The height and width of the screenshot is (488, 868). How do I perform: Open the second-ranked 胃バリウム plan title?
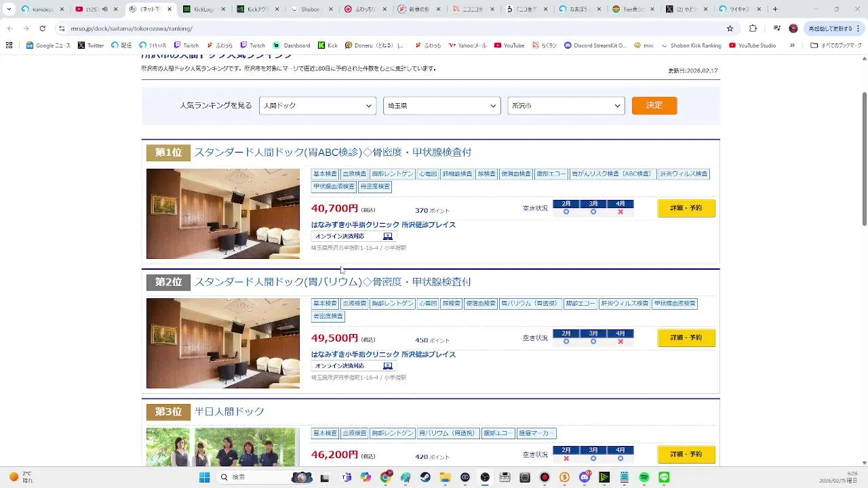click(332, 282)
